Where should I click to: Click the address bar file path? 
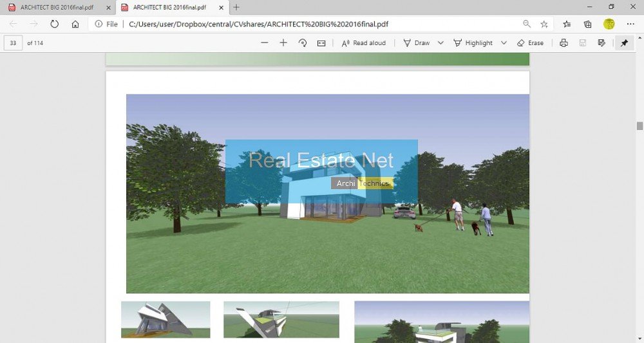click(x=258, y=24)
